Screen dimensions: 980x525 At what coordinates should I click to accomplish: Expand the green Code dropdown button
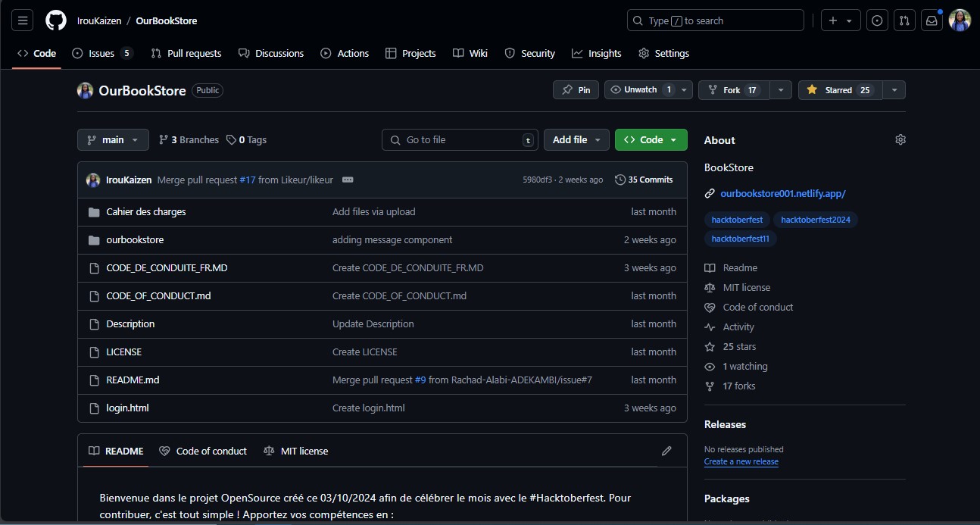(x=651, y=139)
